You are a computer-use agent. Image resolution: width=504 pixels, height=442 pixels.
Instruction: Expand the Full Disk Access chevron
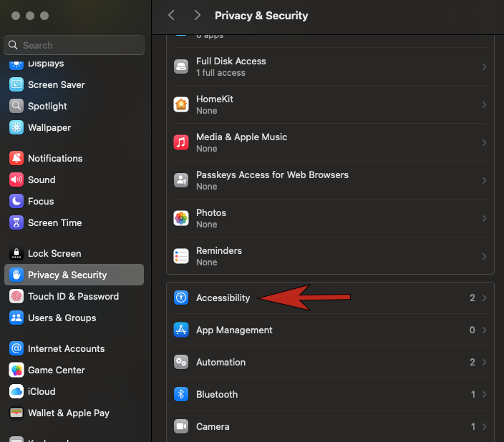(x=484, y=67)
